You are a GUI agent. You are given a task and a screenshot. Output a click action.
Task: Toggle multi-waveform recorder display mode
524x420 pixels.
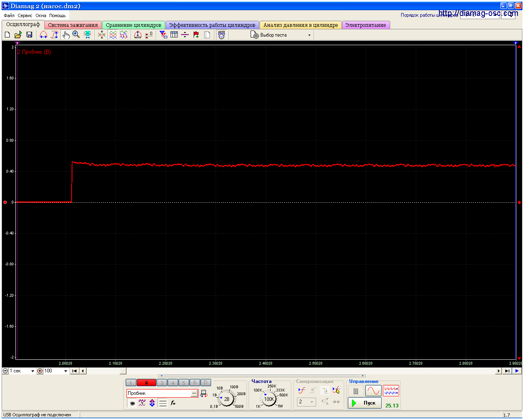tap(391, 391)
